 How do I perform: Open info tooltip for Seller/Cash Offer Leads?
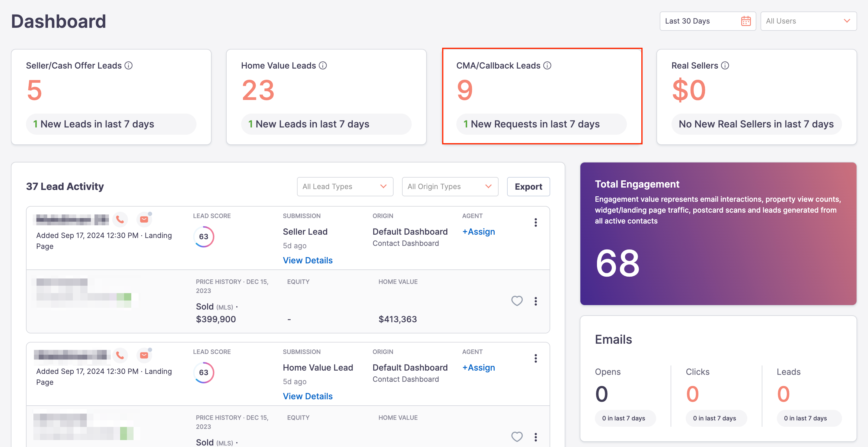tap(128, 66)
